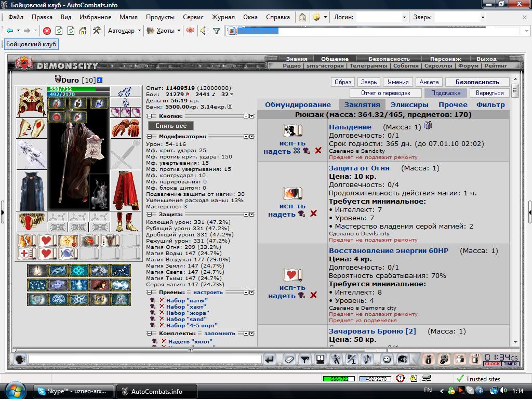This screenshot has height=399, width=532.
Task: Toggle the TIMER mode indicator
Action: tap(510, 364)
